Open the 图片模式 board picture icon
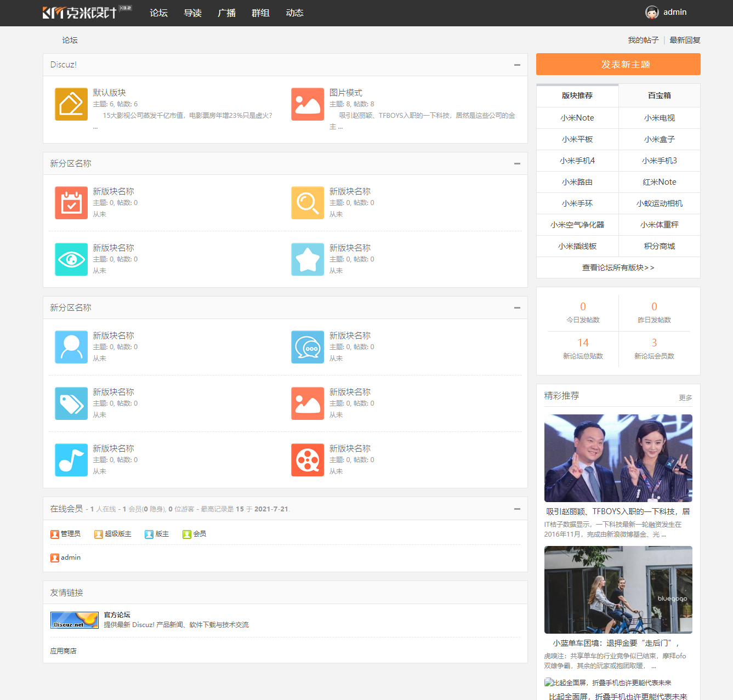 tap(308, 104)
